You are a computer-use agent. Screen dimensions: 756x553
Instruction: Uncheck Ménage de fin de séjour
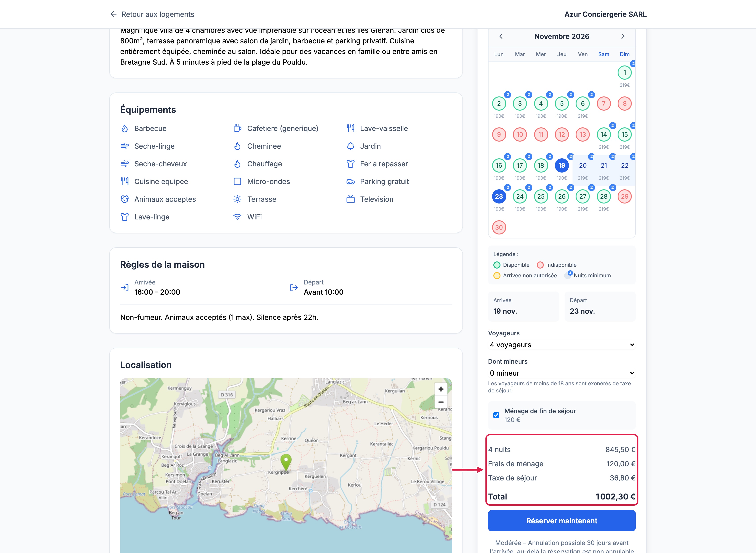(496, 415)
